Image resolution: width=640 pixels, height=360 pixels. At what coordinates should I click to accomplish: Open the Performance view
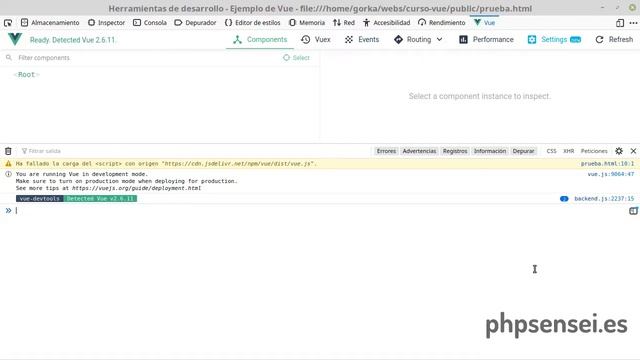[x=486, y=40]
